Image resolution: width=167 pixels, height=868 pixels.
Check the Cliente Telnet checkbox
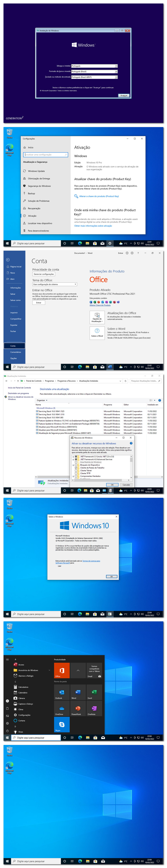(x=76, y=470)
